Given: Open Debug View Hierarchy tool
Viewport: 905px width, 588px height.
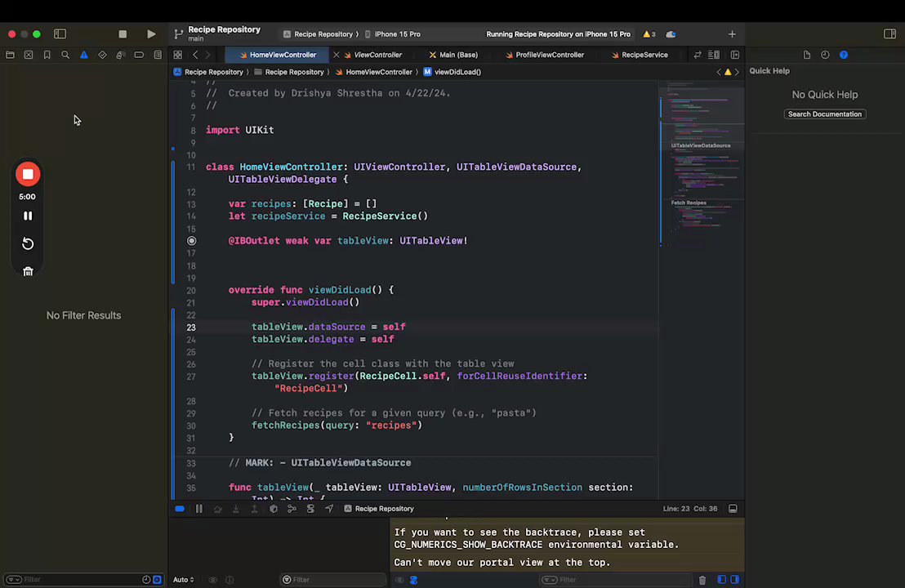Looking at the screenshot, I should pos(274,509).
